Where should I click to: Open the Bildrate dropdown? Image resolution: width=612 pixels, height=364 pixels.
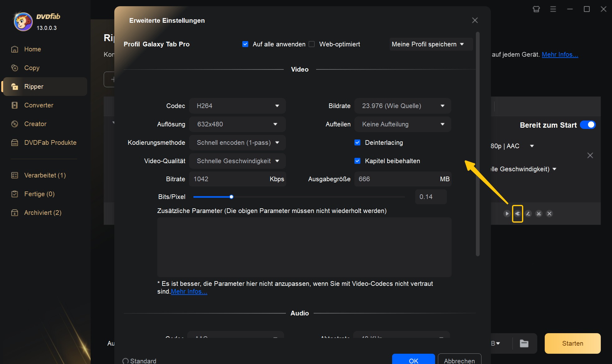pyautogui.click(x=402, y=106)
